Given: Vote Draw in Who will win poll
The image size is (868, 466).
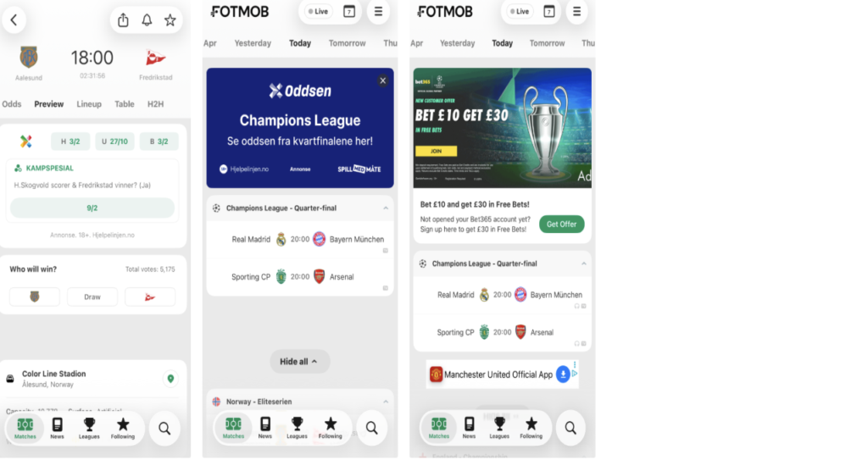Looking at the screenshot, I should coord(92,297).
